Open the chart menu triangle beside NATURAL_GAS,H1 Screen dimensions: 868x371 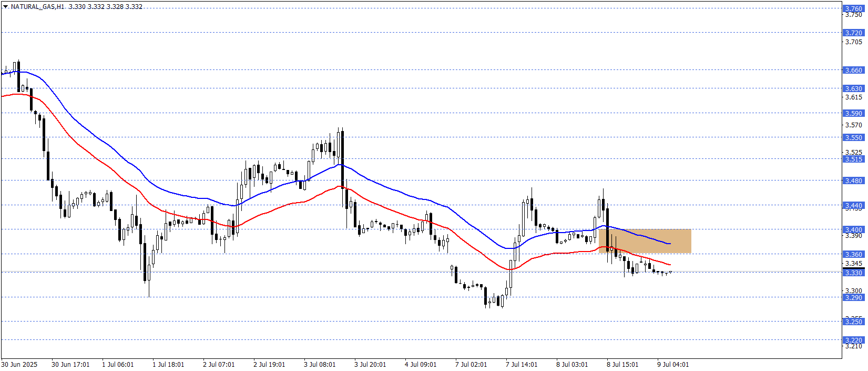pyautogui.click(x=5, y=7)
